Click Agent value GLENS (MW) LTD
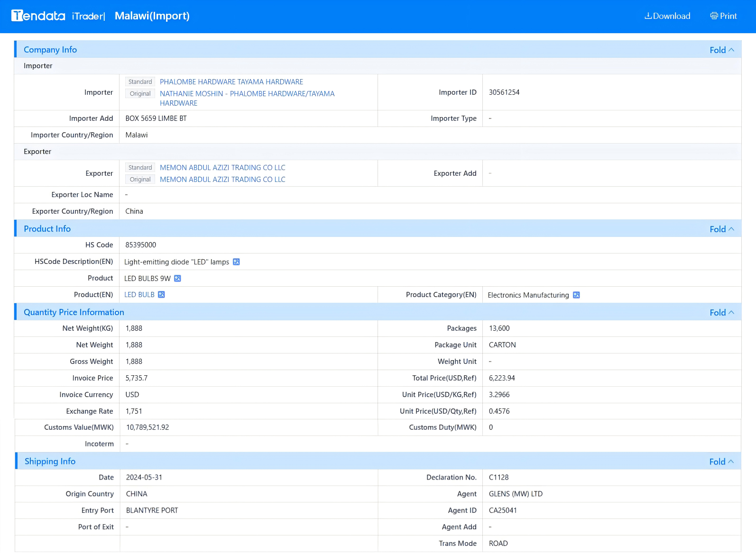The width and height of the screenshot is (756, 553). point(516,494)
